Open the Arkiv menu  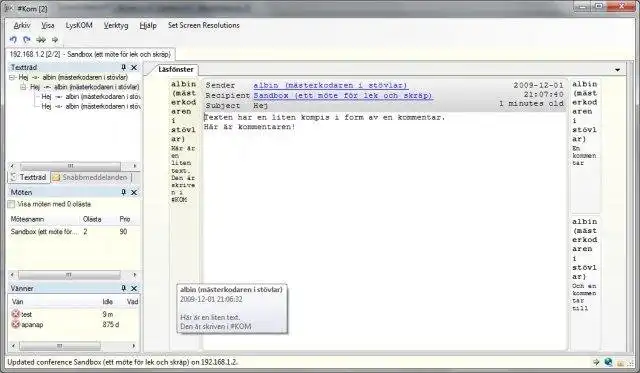22,25
